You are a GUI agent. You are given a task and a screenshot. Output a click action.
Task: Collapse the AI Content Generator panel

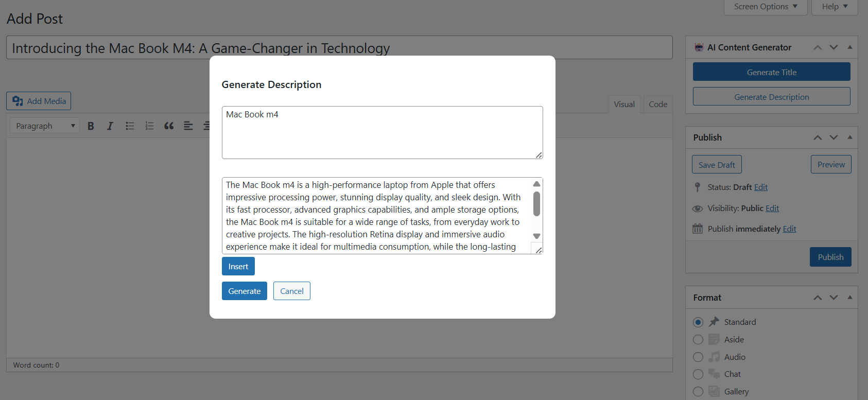849,47
